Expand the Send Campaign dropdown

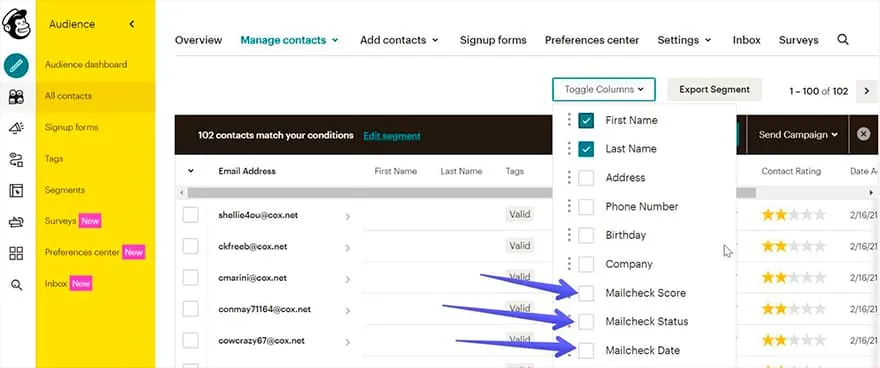point(798,135)
